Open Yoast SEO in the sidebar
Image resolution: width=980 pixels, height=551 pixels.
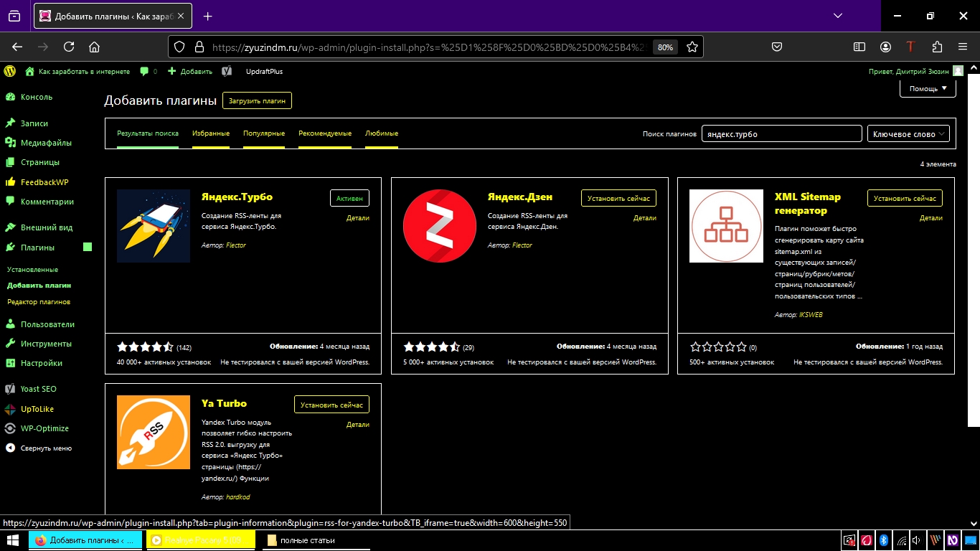coord(38,389)
